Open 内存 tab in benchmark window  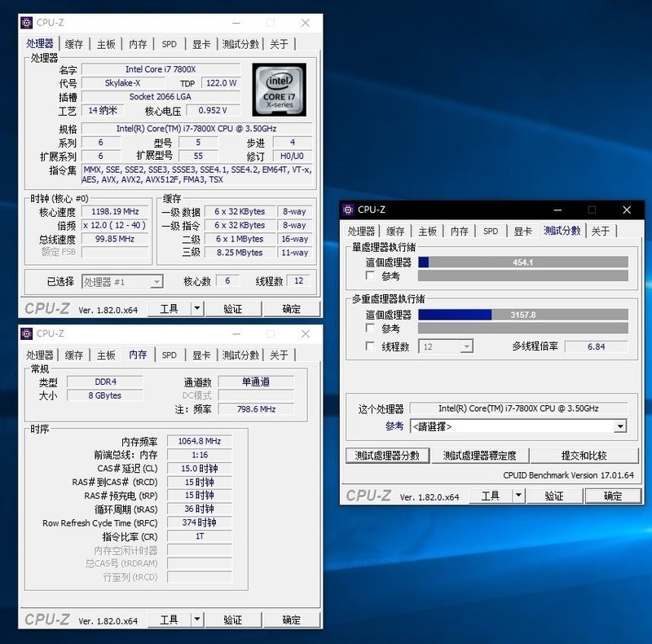(459, 231)
